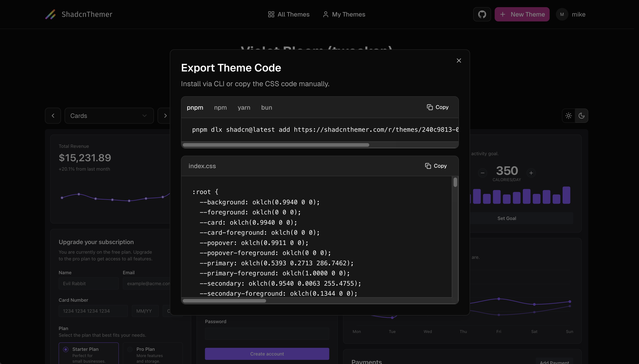
Task: Switch to the bun tab
Action: coord(266,107)
